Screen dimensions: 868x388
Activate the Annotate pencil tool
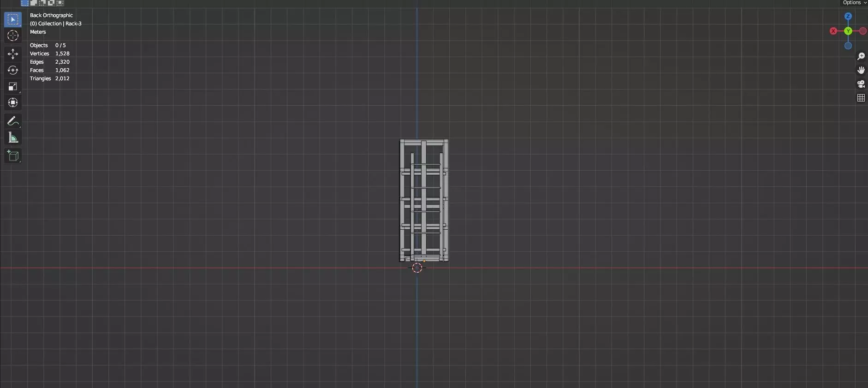(13, 121)
